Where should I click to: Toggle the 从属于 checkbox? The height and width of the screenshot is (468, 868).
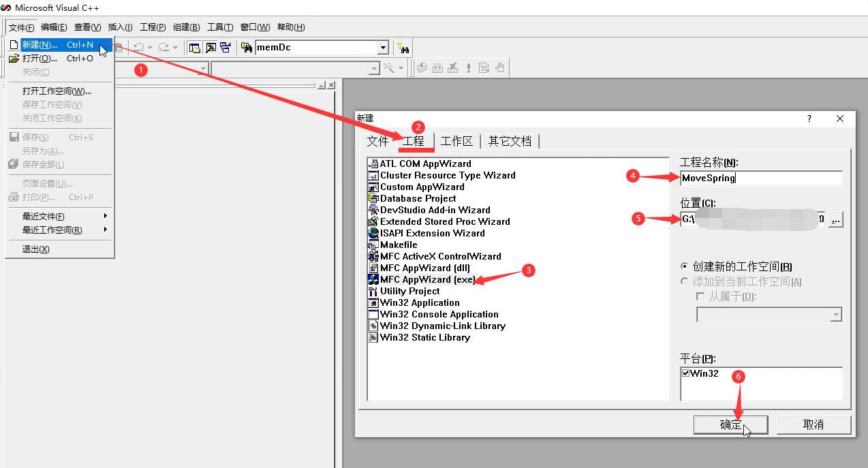[x=700, y=297]
